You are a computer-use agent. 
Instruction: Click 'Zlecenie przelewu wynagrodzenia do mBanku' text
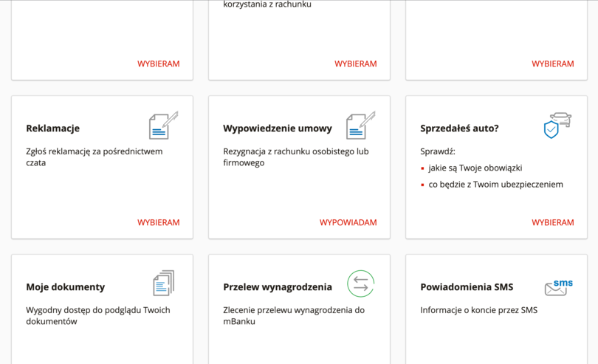294,315
